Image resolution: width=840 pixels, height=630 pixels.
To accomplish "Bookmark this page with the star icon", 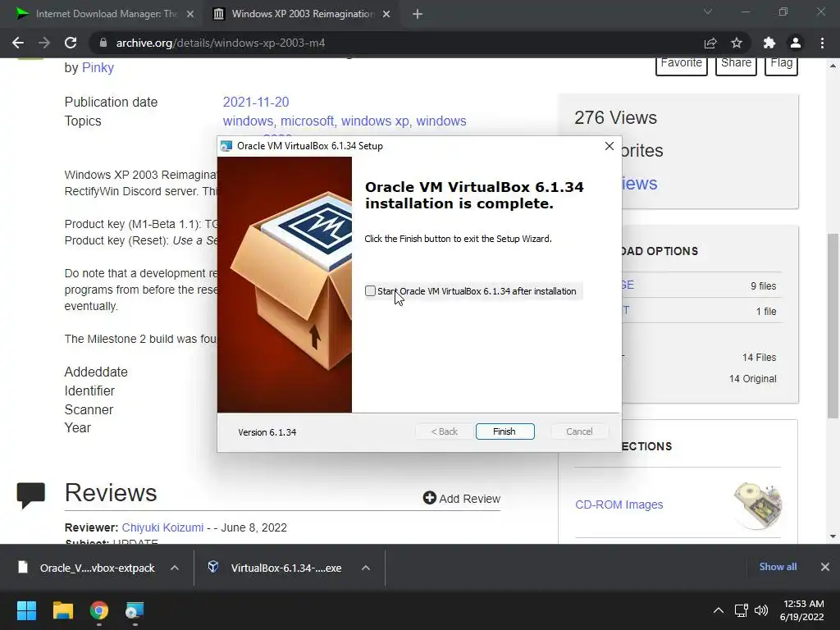I will 737,43.
